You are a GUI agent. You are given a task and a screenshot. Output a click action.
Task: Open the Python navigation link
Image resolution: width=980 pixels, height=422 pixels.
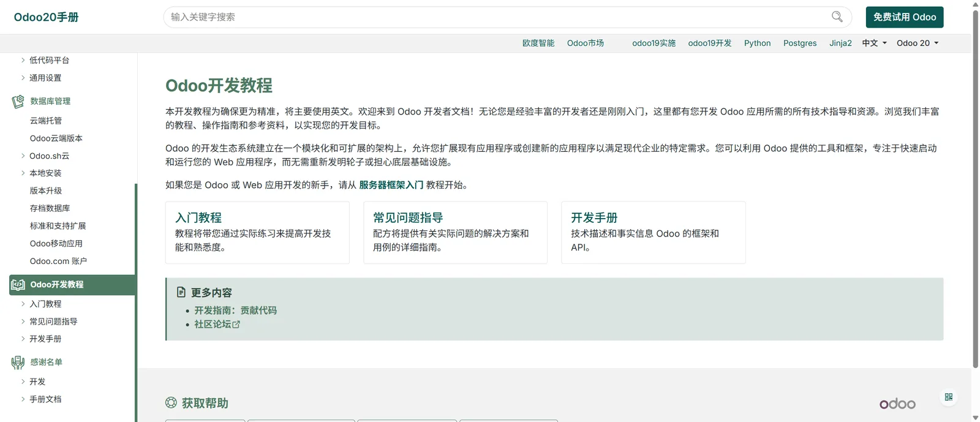[757, 43]
